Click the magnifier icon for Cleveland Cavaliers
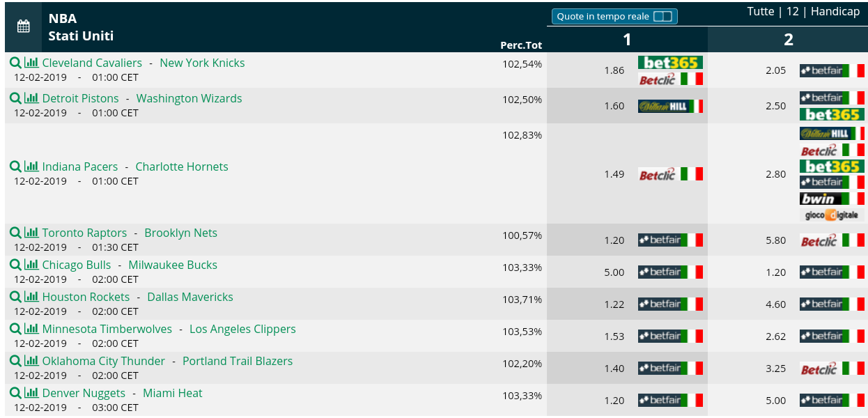 point(15,63)
